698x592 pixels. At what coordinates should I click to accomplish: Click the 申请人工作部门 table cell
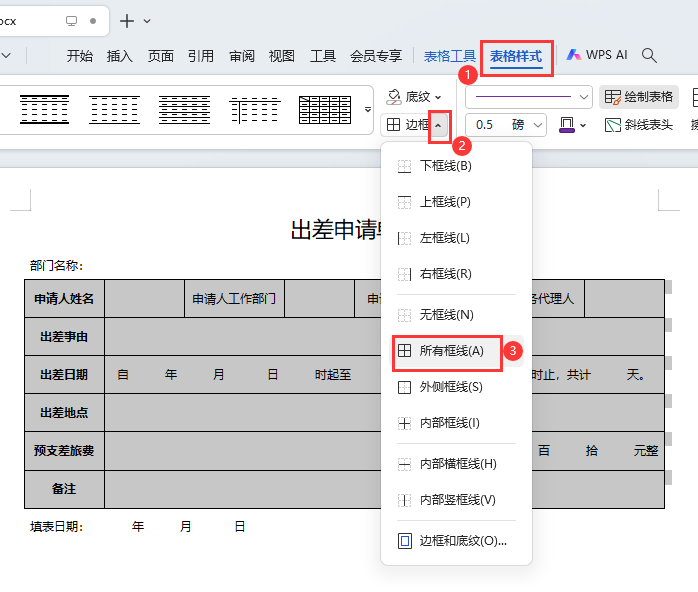234,299
